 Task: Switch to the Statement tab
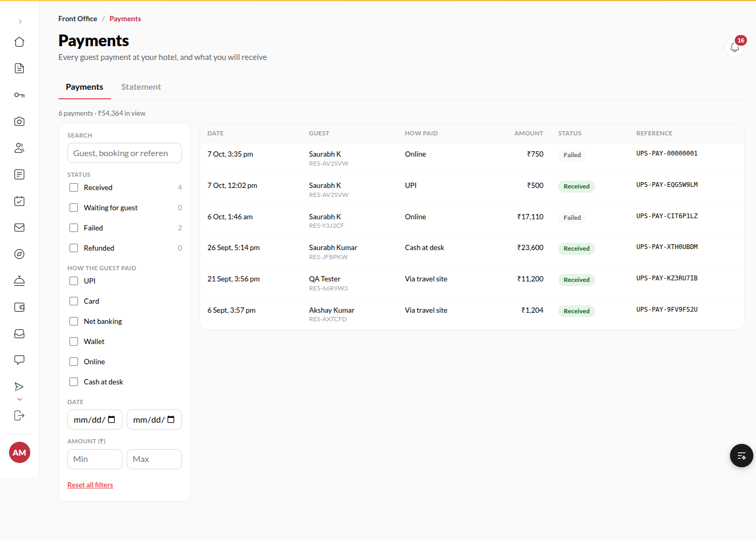tap(141, 87)
